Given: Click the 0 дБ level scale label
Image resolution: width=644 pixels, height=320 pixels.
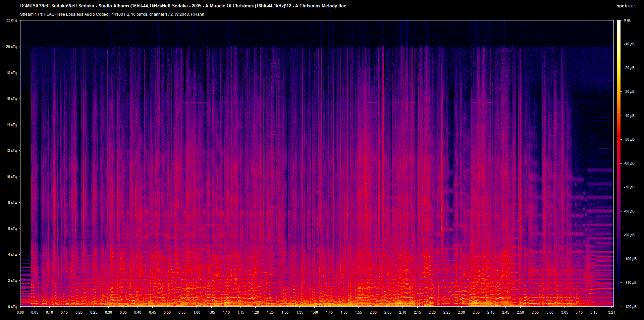Looking at the screenshot, I should point(628,20).
